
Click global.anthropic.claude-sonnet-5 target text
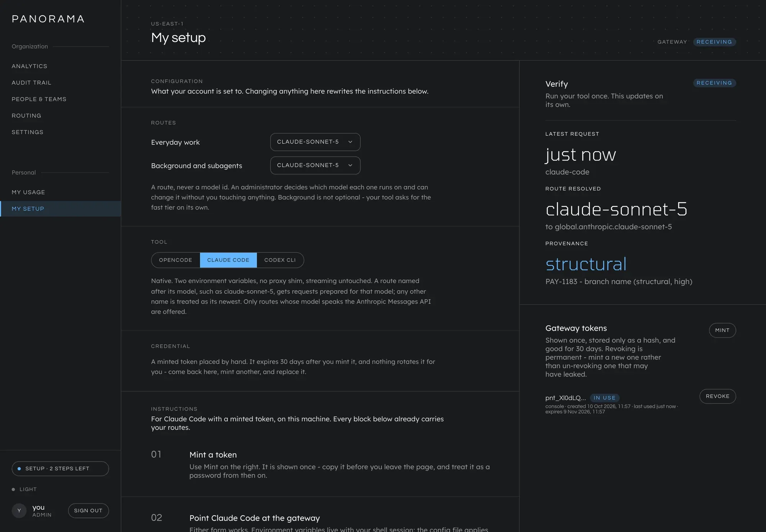pos(613,227)
